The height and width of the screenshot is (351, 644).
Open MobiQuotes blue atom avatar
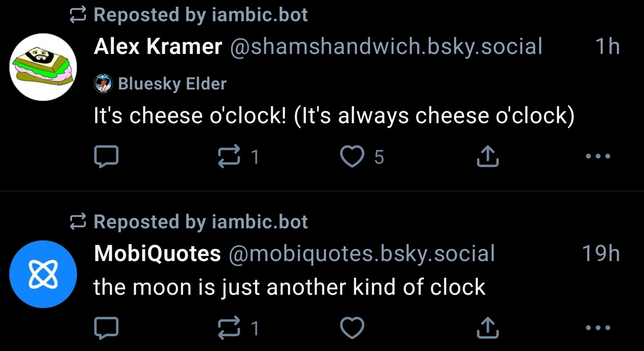(43, 274)
